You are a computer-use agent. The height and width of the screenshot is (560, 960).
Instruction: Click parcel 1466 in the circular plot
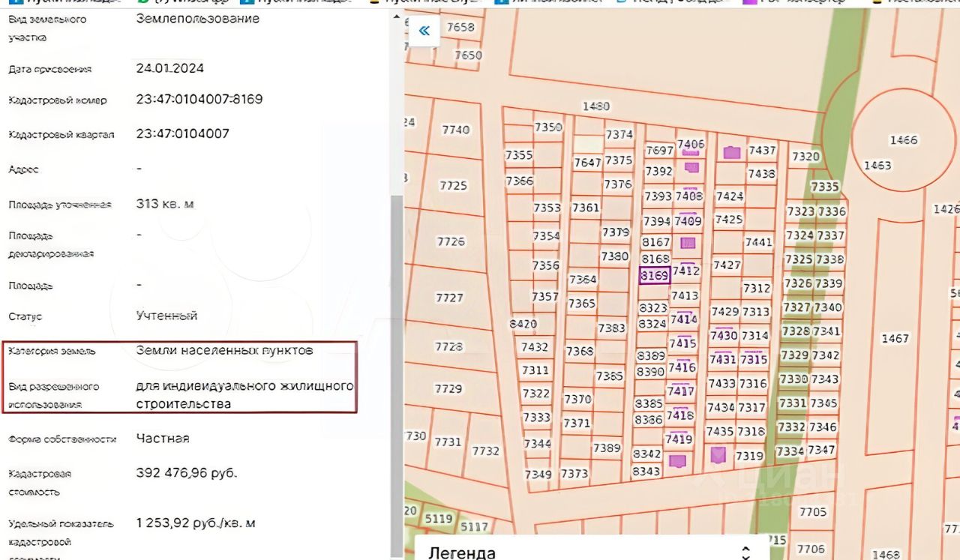[903, 140]
